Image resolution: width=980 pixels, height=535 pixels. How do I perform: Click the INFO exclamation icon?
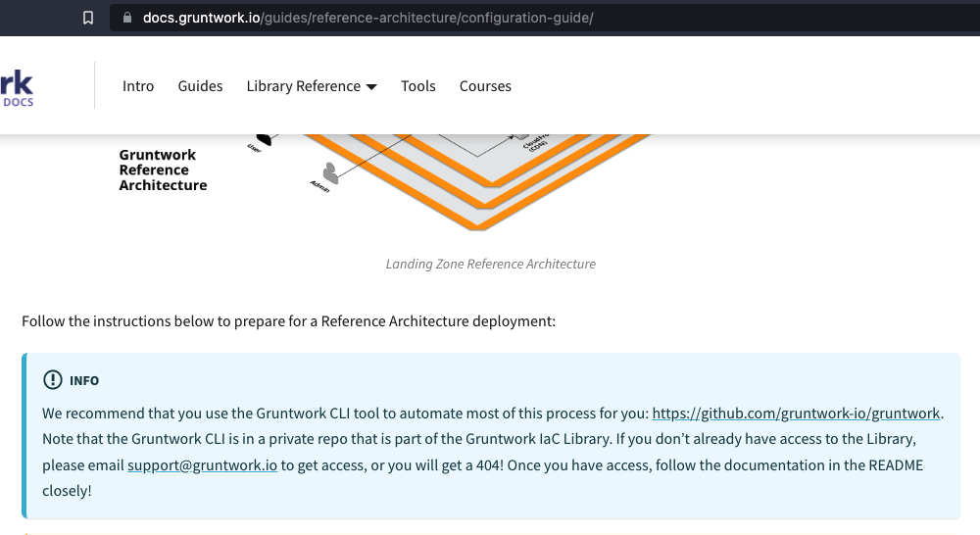tap(53, 379)
